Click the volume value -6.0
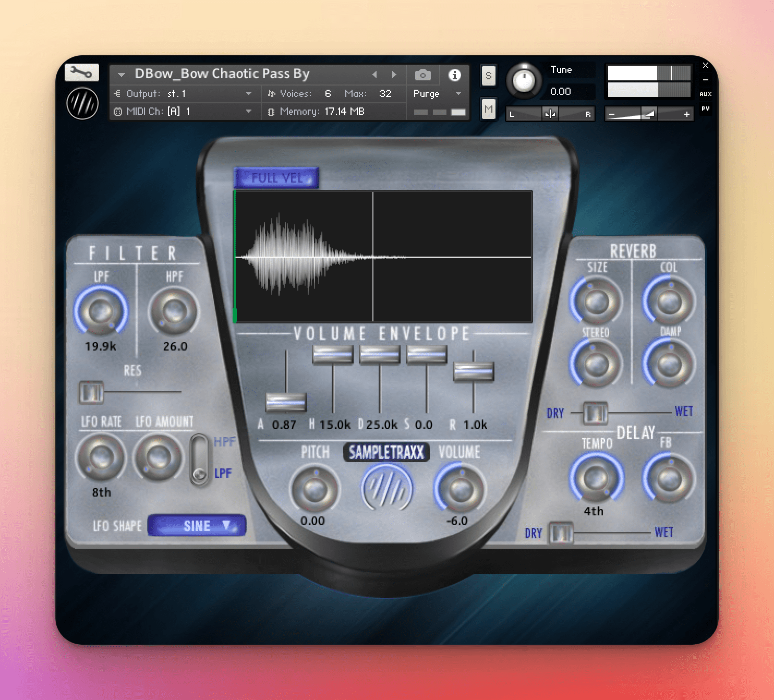774x700 pixels. 457,521
